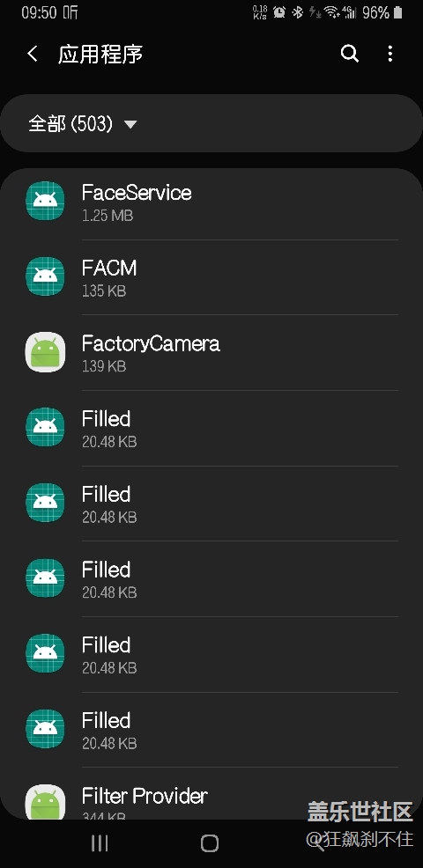Select the Filter Provider list entry
Viewport: 423px width, 868px height.
pyautogui.click(x=211, y=794)
